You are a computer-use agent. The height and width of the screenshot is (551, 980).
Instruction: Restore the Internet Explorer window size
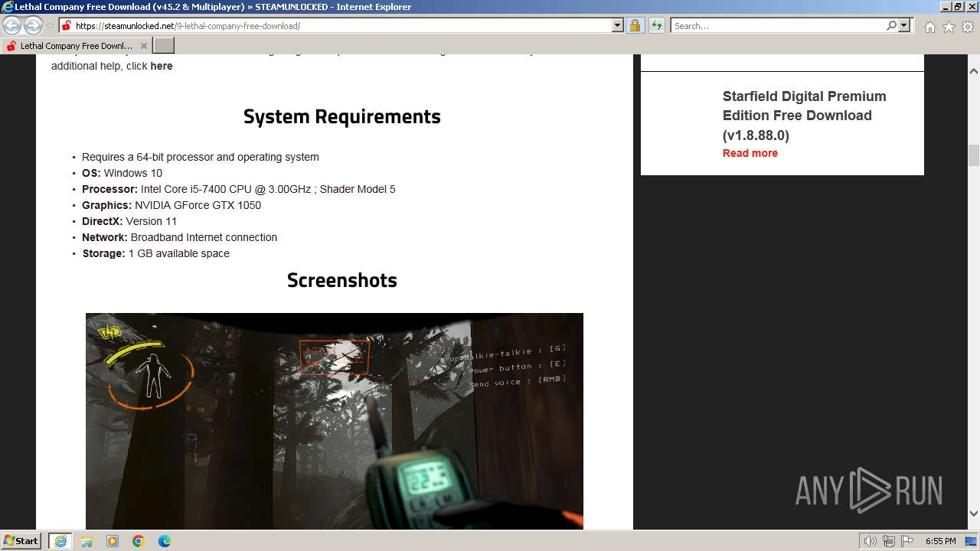click(957, 7)
